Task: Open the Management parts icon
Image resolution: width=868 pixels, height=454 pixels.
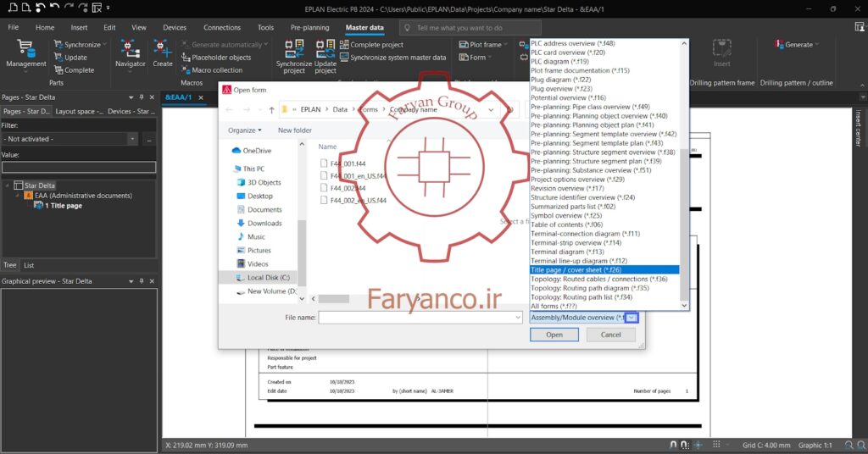Action: point(25,53)
